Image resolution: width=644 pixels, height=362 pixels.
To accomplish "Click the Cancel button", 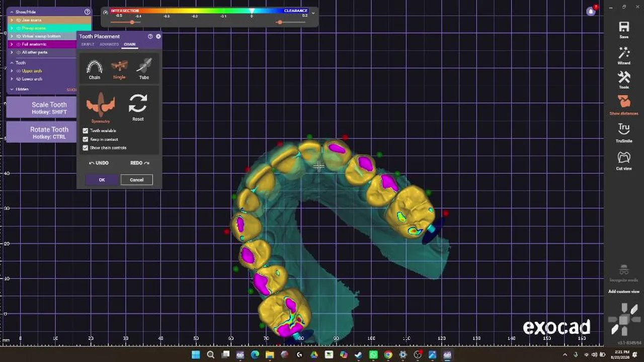I will click(x=136, y=180).
